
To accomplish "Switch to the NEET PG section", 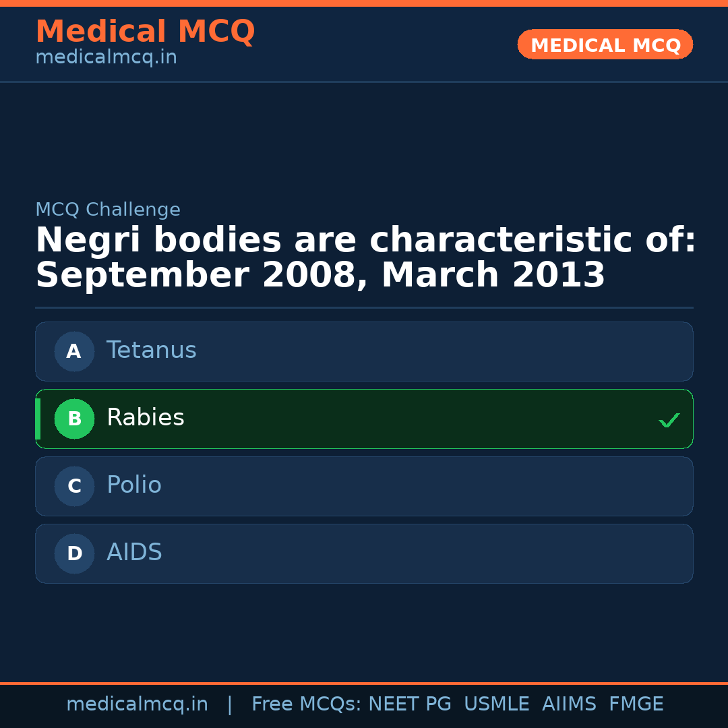I will [x=409, y=704].
